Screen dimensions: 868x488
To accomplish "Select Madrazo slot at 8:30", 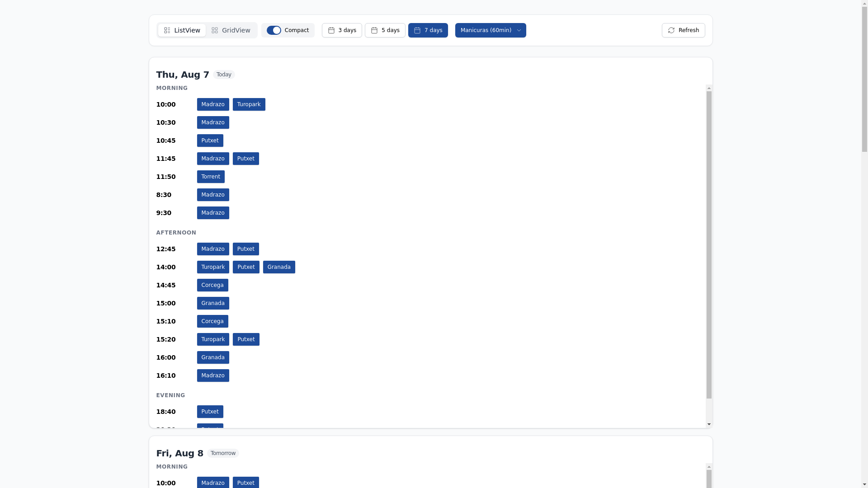I will (213, 195).
